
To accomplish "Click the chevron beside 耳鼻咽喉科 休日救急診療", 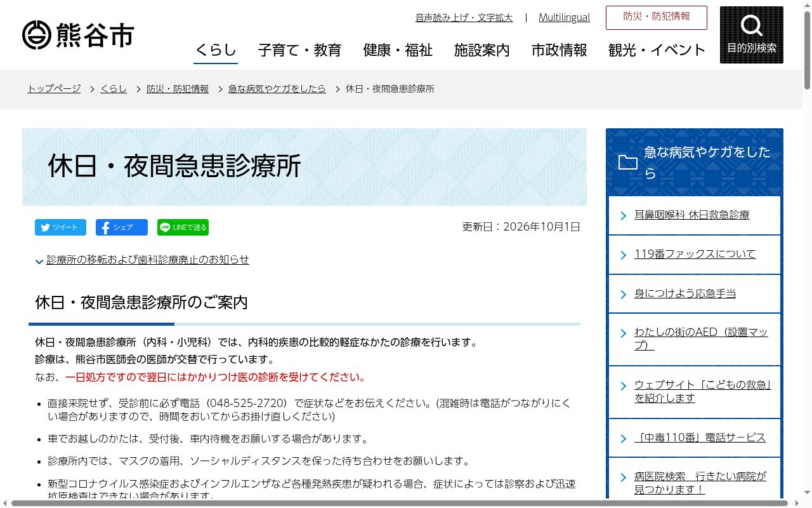I will click(624, 216).
